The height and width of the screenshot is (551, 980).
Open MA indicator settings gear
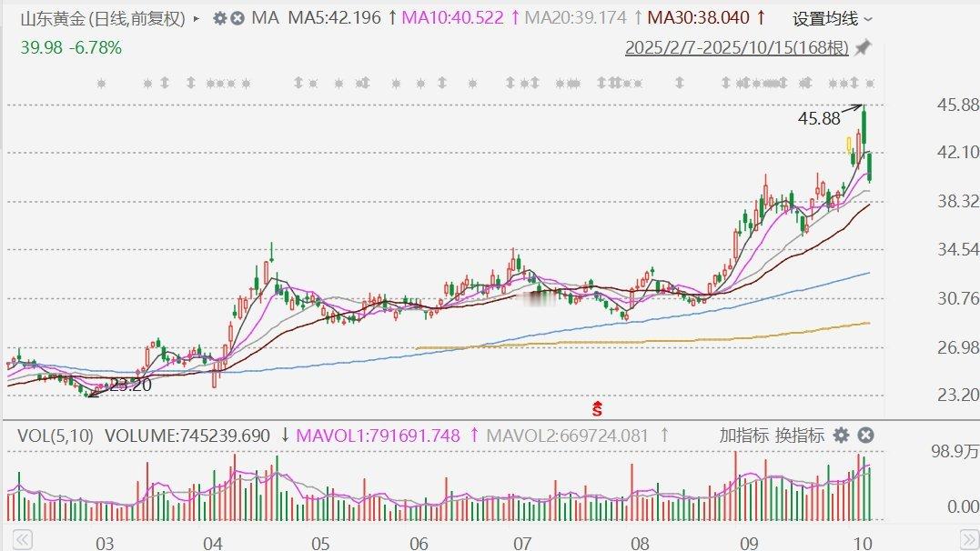[219, 18]
